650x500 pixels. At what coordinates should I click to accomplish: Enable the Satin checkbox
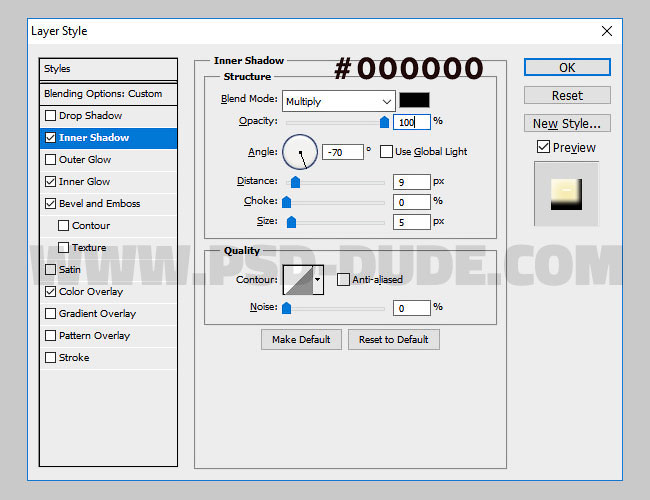pos(50,269)
